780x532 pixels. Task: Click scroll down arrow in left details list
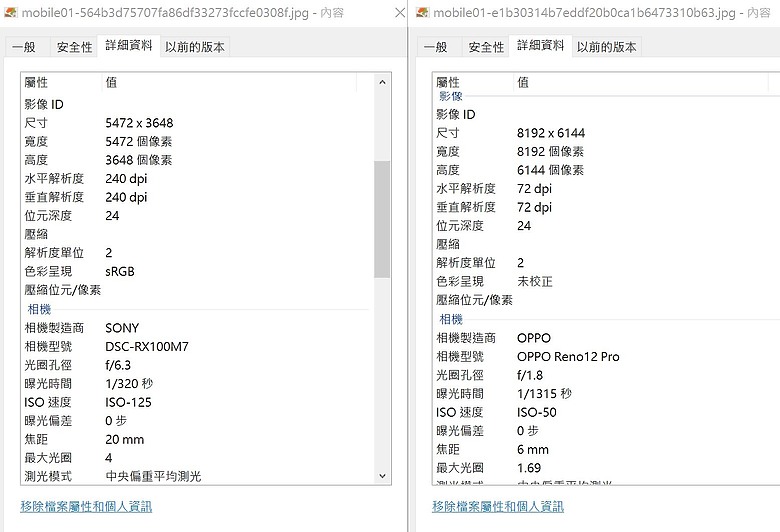click(x=382, y=476)
